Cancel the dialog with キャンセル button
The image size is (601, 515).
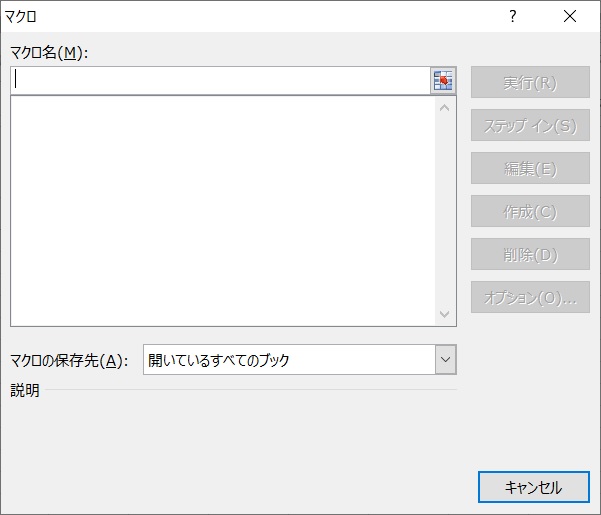pos(533,487)
